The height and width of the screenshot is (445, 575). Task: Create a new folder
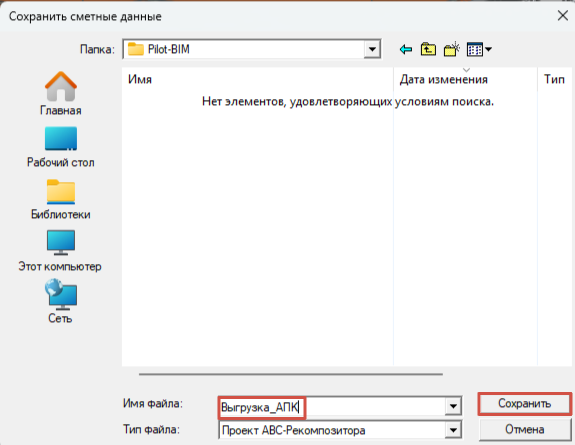pyautogui.click(x=451, y=49)
